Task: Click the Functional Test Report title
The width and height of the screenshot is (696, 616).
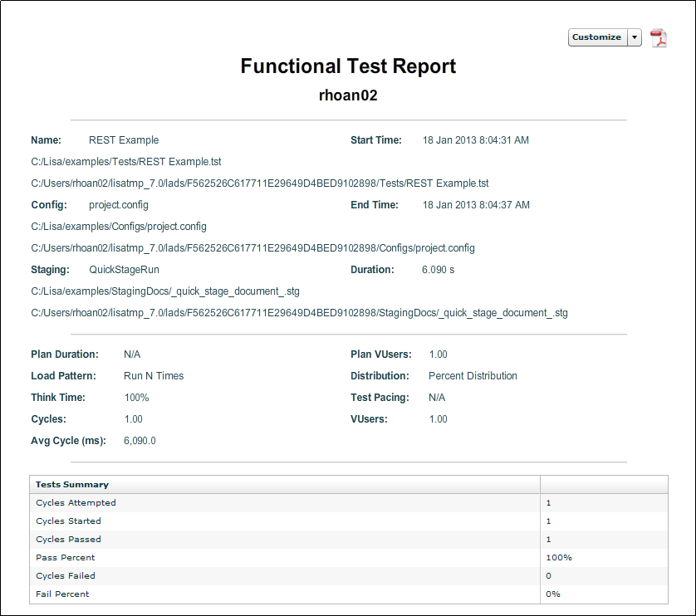Action: point(348,66)
